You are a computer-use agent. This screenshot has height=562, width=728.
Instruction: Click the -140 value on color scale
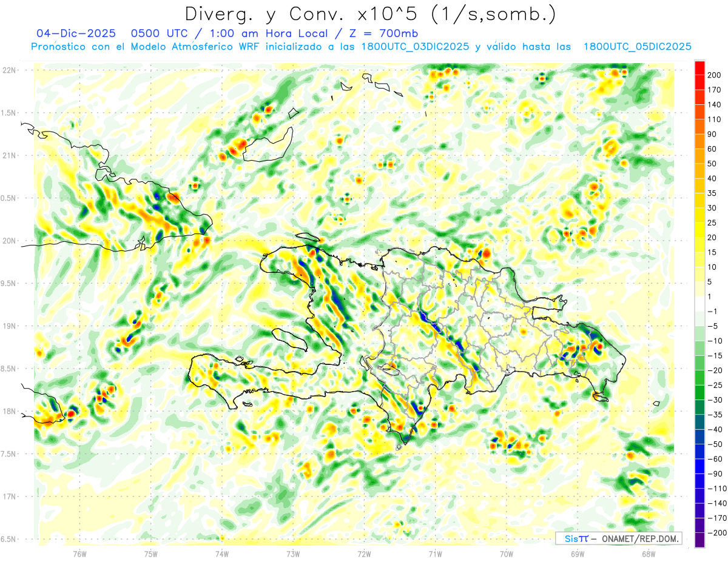tap(716, 503)
